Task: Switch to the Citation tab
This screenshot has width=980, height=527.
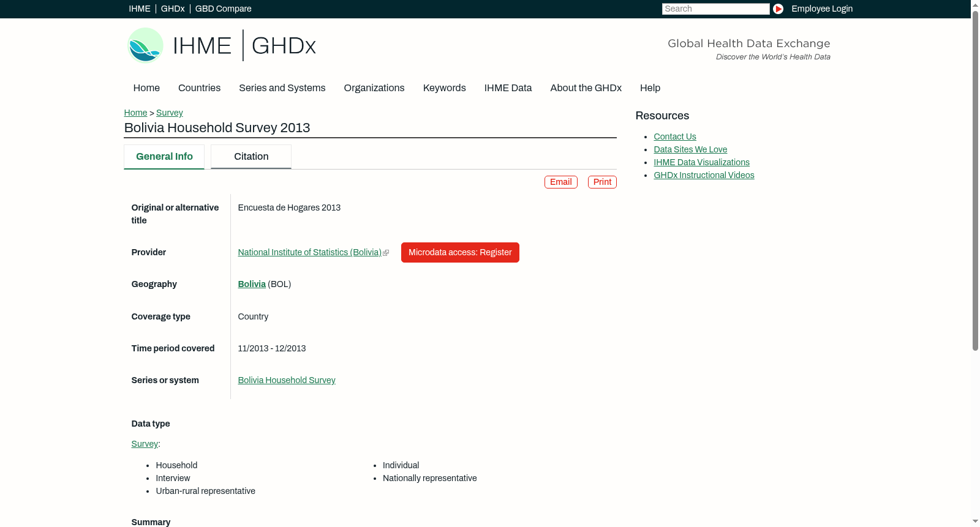Action: [x=251, y=157]
